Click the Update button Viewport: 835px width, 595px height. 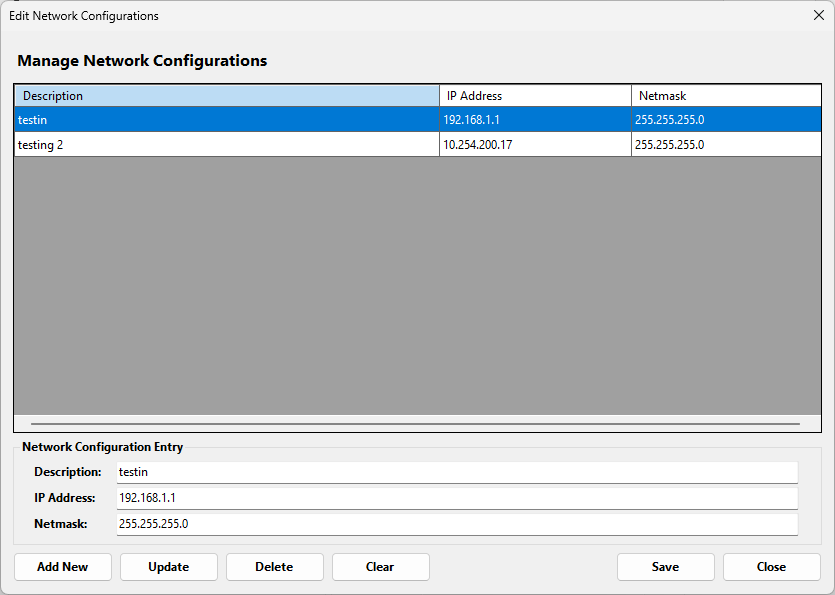tap(169, 567)
